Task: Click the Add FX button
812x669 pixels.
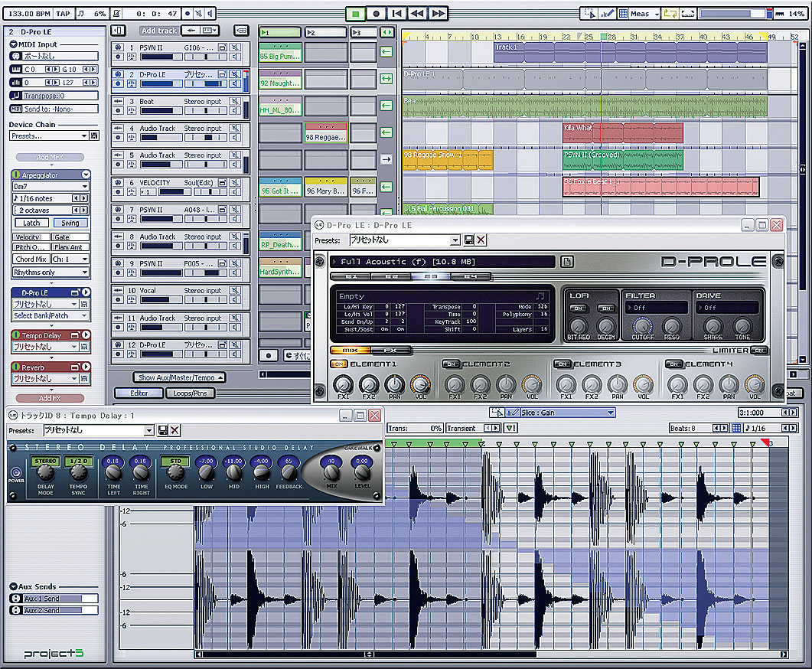Action: 50,398
